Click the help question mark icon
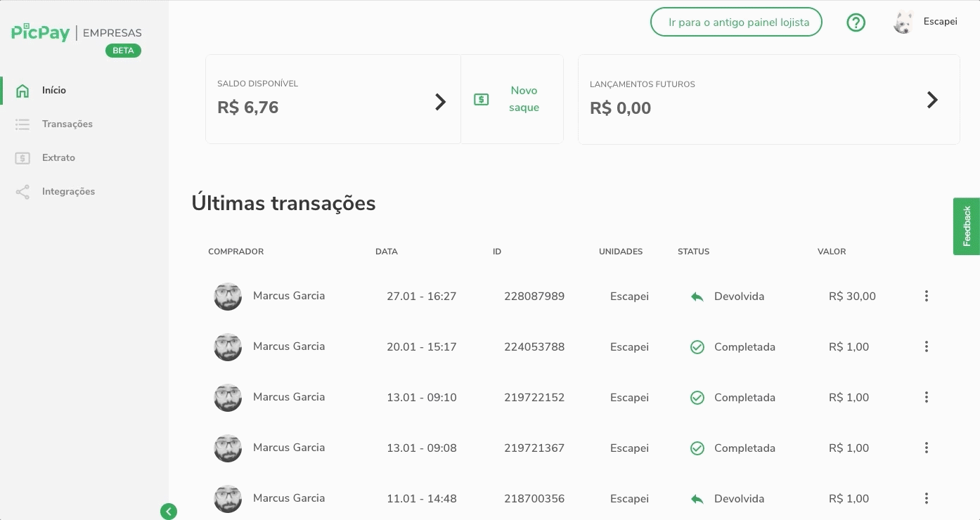The image size is (980, 520). 856,22
